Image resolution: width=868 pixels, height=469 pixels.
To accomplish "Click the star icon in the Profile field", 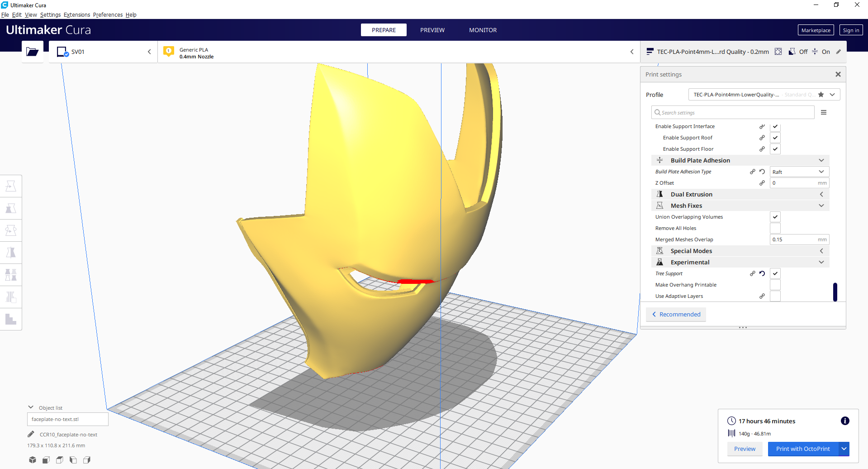I will click(821, 95).
